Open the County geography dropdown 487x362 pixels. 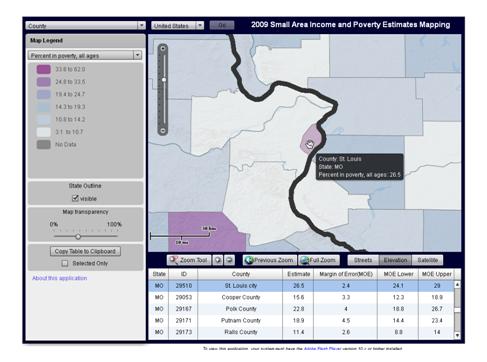click(85, 26)
